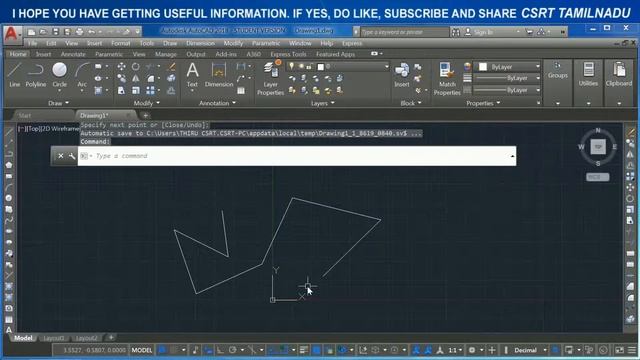Click the Open file icon in Quick Access toolbar
640x360 pixels.
43,32
